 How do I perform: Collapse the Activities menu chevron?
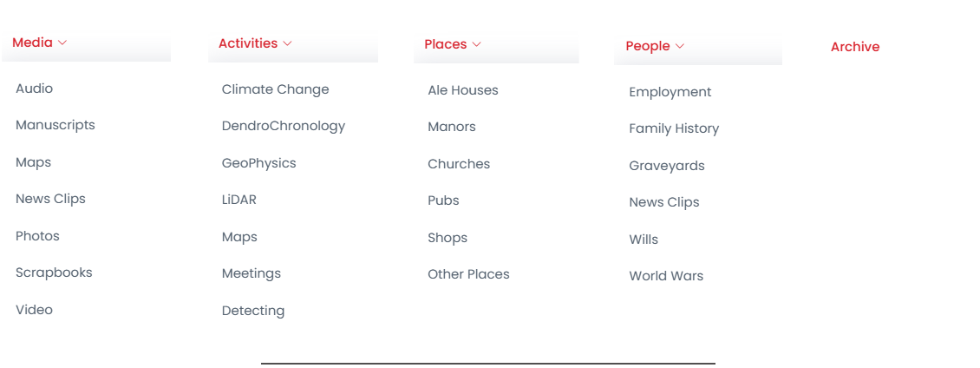tap(287, 43)
